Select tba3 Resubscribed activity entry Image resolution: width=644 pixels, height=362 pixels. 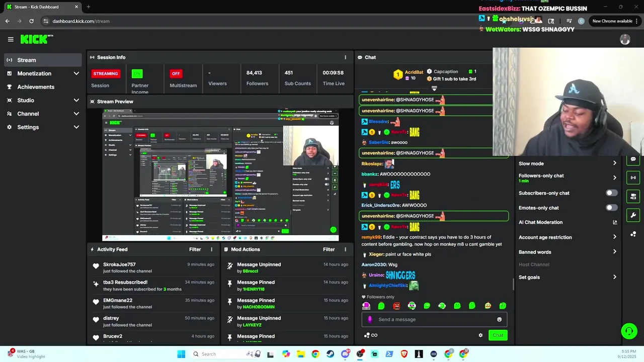coord(153,286)
